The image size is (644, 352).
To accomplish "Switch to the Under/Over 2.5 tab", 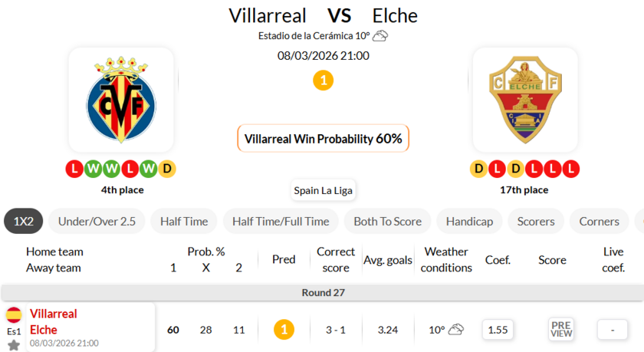I will 97,222.
